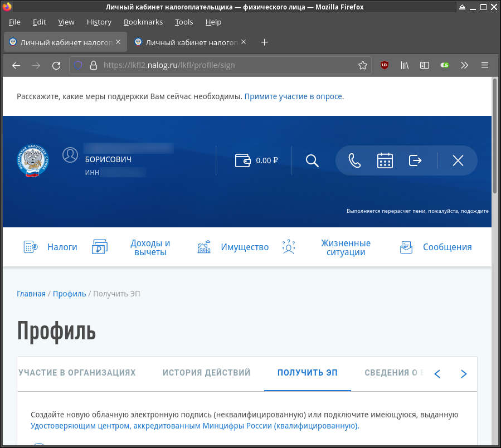Open a new tab with the plus button
This screenshot has width=501, height=448.
(x=264, y=42)
